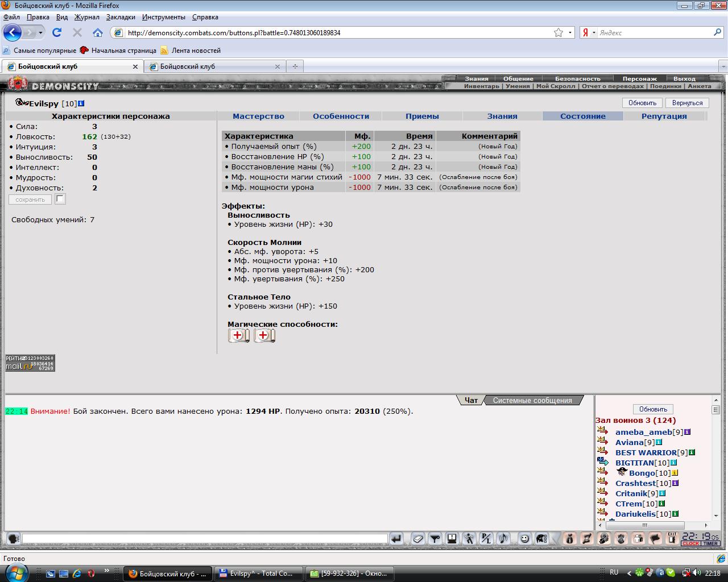This screenshot has width=728, height=582.
Task: Click the black flag icon in bottom bar
Action: (655, 538)
